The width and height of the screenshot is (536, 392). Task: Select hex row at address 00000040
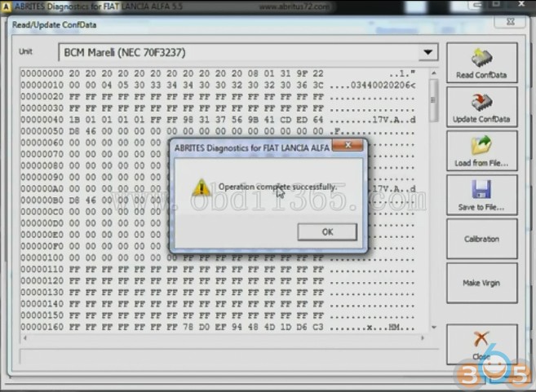click(218, 120)
